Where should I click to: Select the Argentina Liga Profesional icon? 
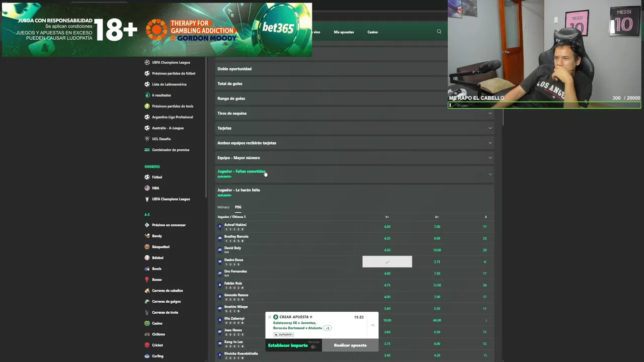147,117
